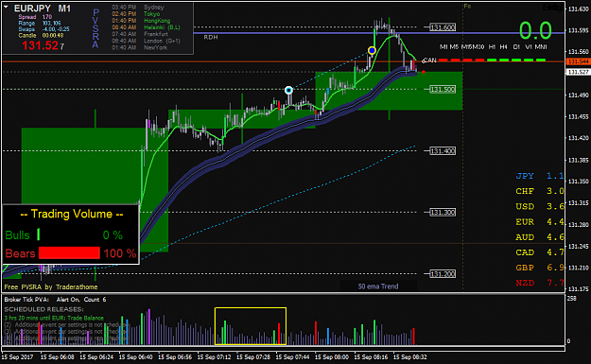Click the H4 timeframe indicator label
The height and width of the screenshot is (364, 591).
coord(503,46)
